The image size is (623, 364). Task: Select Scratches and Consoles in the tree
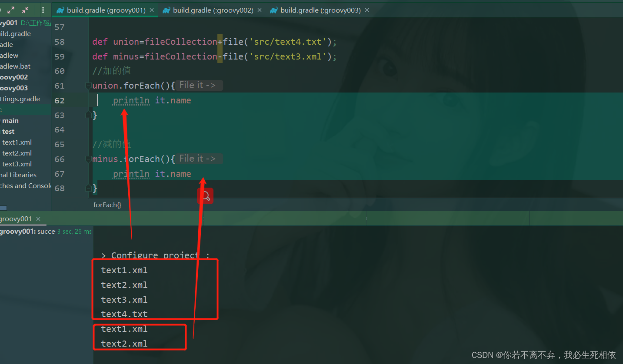26,185
